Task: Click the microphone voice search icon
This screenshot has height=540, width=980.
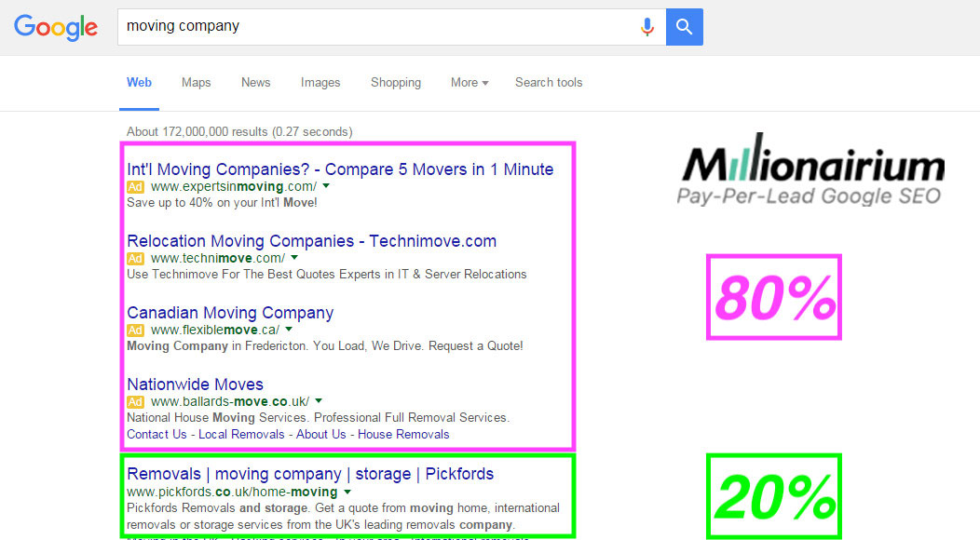Action: tap(647, 27)
